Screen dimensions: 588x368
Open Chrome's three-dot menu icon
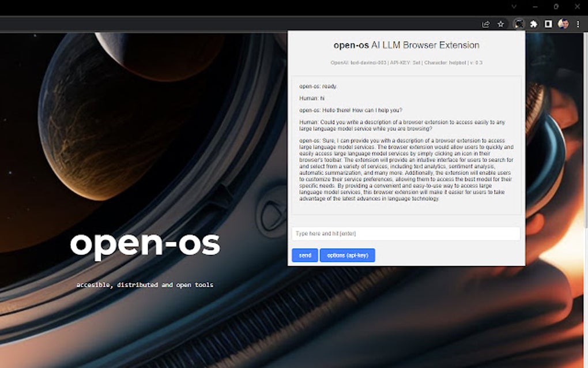point(578,24)
